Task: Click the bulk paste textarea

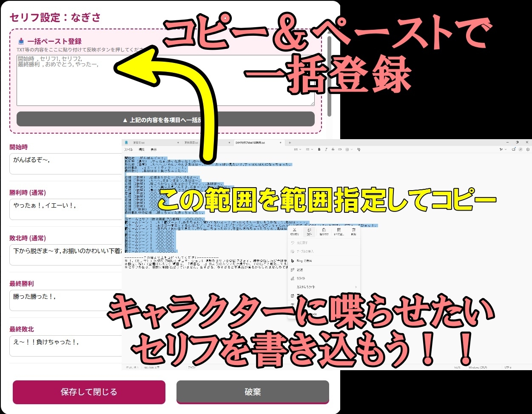Action: 165,80
